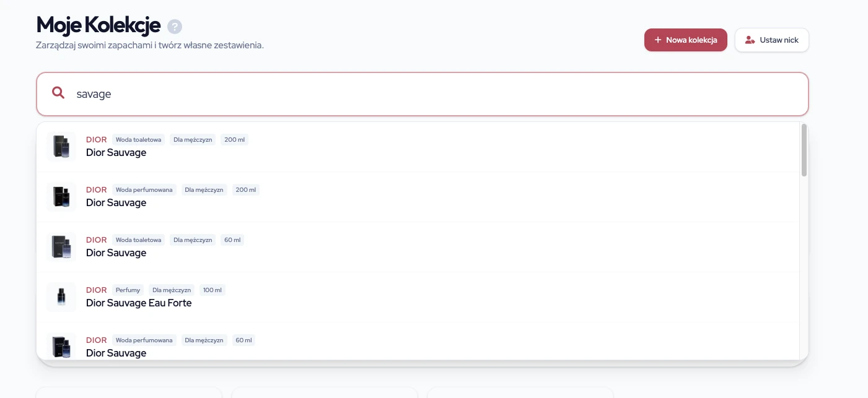
Task: Click first Dior Sauvage 200 ml bottle image
Action: point(61,147)
